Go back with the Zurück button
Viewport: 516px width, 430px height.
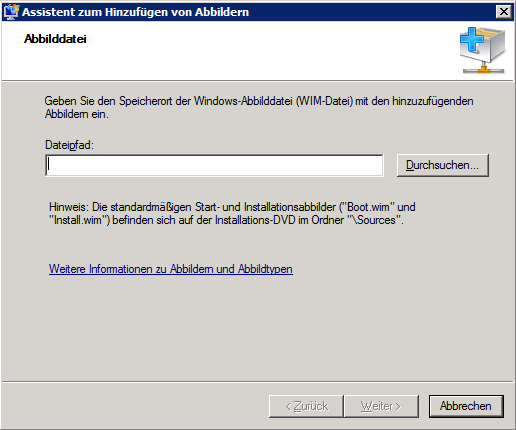point(306,406)
